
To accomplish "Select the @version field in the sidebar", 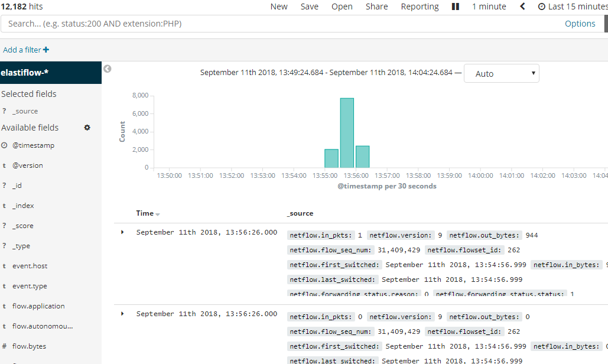I will (28, 165).
